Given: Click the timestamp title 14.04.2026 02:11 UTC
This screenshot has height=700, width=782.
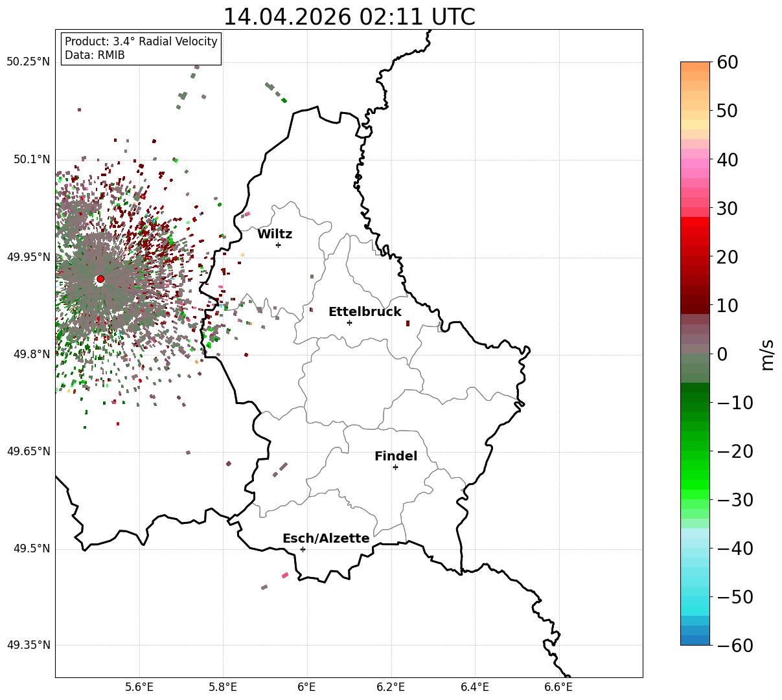Looking at the screenshot, I should coord(349,16).
